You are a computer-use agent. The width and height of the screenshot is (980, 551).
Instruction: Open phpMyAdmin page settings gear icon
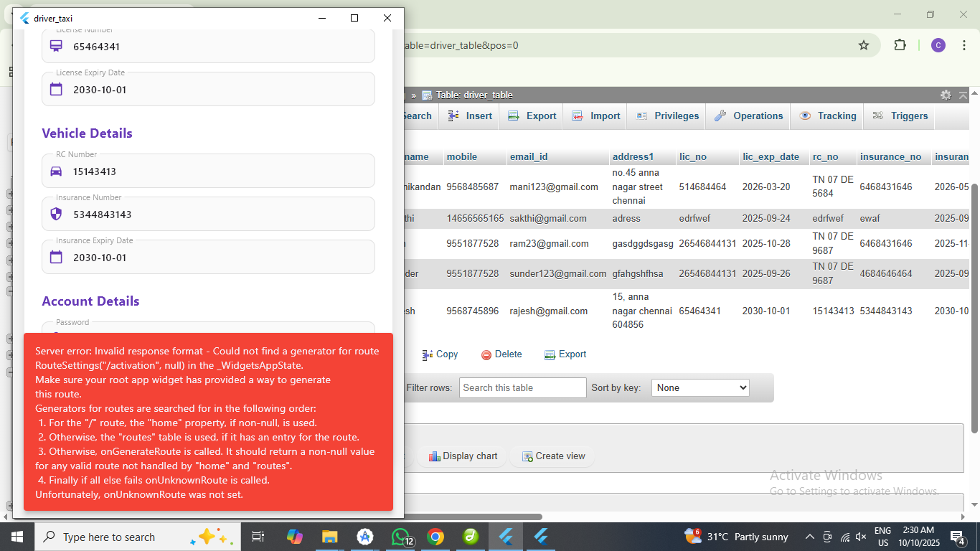coord(946,95)
